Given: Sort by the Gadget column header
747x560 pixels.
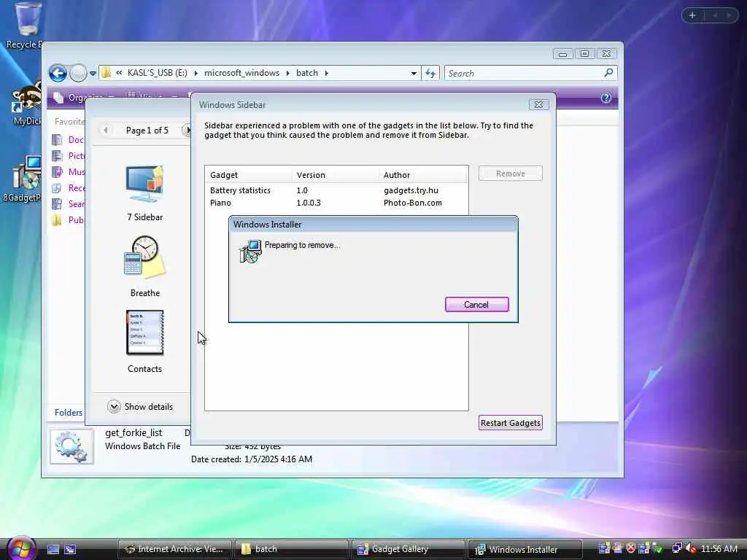Looking at the screenshot, I should 249,175.
